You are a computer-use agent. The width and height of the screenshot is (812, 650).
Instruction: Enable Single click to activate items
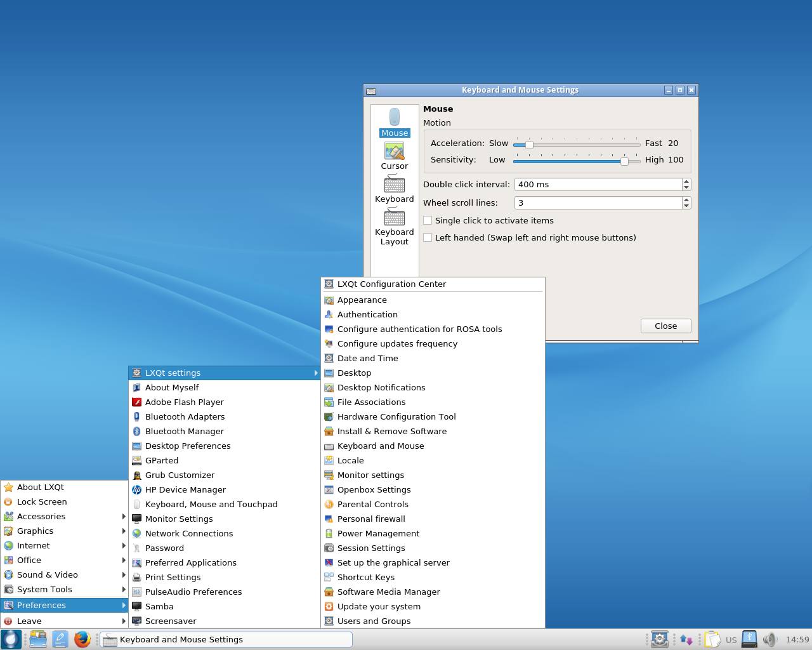point(428,220)
